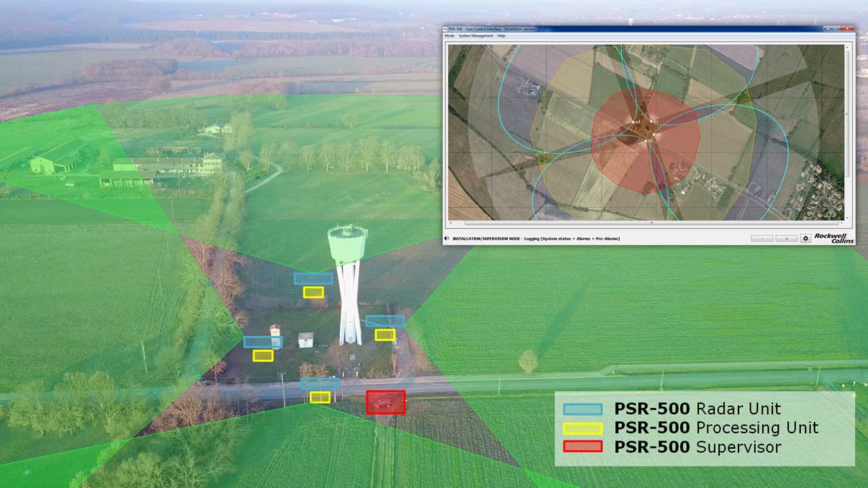This screenshot has width=868, height=488.
Task: Click the speaker icon in the status bar
Action: tap(447, 239)
